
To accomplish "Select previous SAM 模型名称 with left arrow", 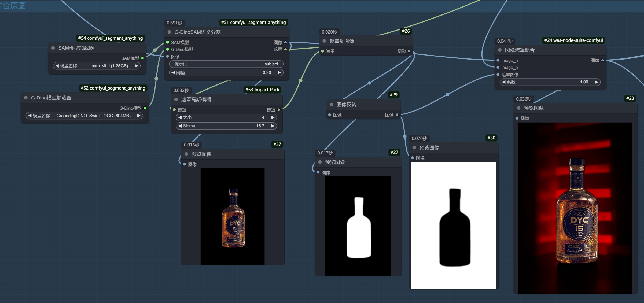I will [57, 66].
